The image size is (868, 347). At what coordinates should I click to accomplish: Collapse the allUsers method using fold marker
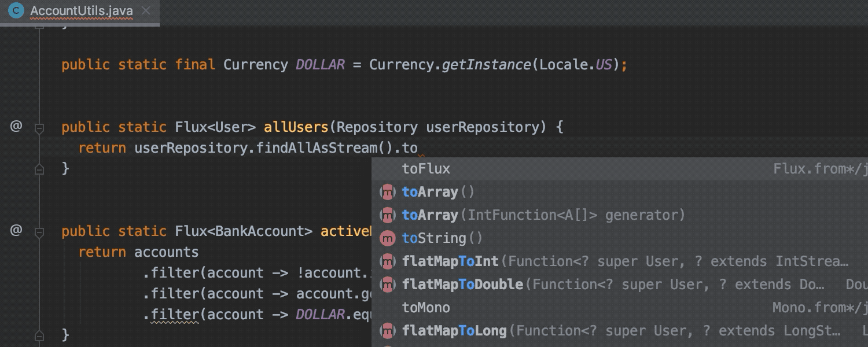[x=39, y=128]
